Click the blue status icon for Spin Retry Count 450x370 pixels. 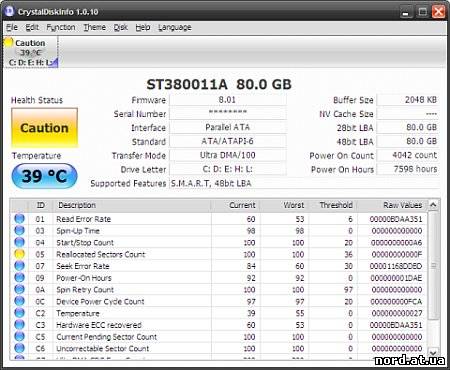(x=20, y=289)
